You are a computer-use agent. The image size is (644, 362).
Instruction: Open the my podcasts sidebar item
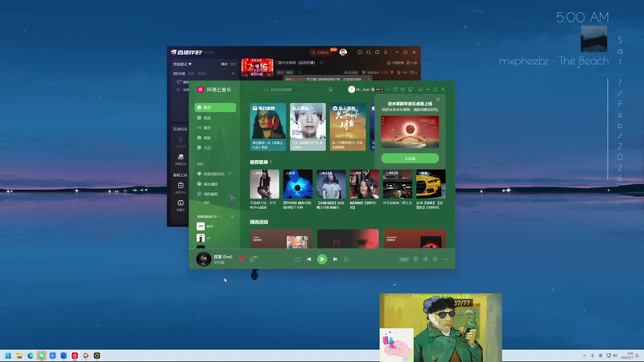[215, 194]
